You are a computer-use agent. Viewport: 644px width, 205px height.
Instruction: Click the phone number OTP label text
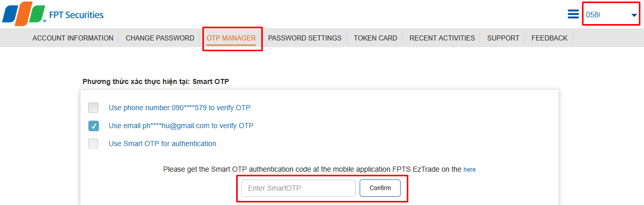pos(179,108)
